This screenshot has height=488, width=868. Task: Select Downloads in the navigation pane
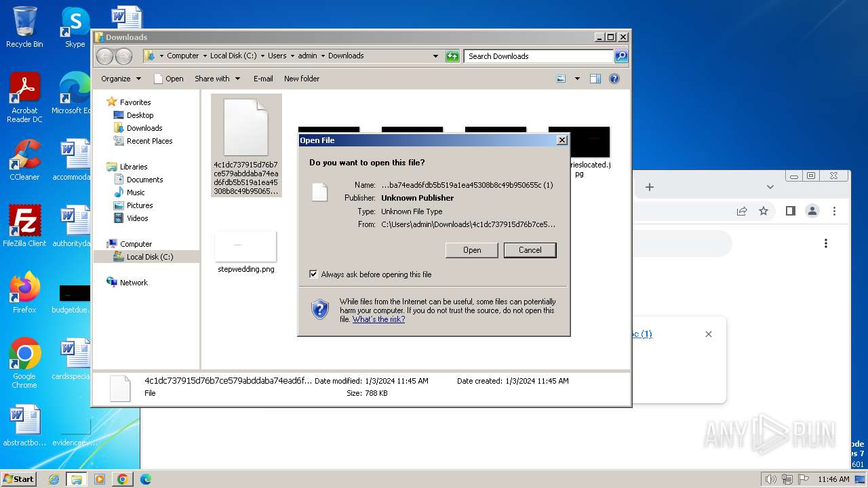pyautogui.click(x=144, y=128)
